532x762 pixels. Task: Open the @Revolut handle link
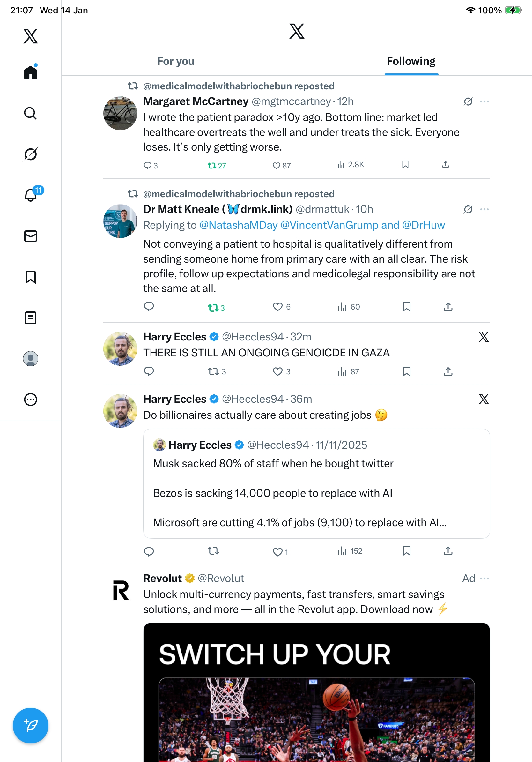pos(221,579)
